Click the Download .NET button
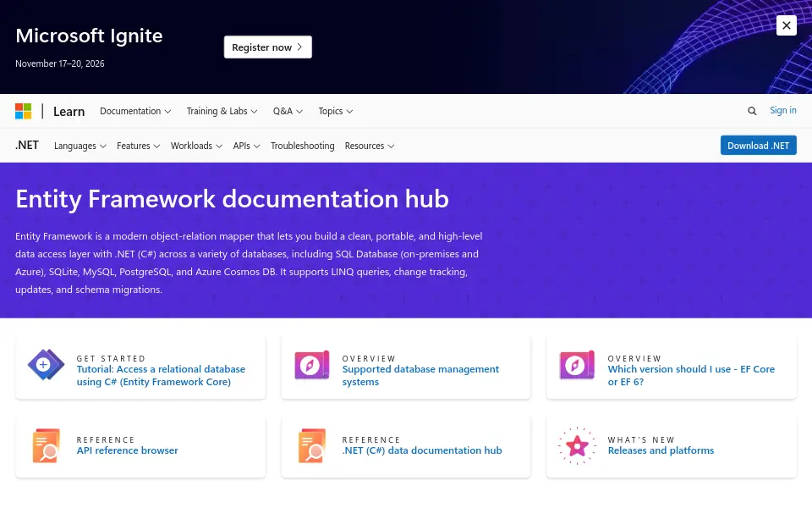Viewport: 812px width, 508px height. pos(758,146)
